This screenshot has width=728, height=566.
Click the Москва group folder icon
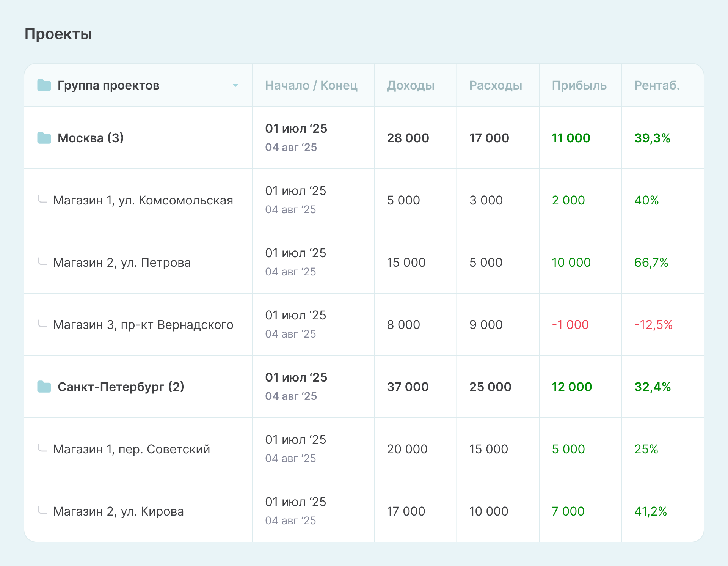coord(44,138)
